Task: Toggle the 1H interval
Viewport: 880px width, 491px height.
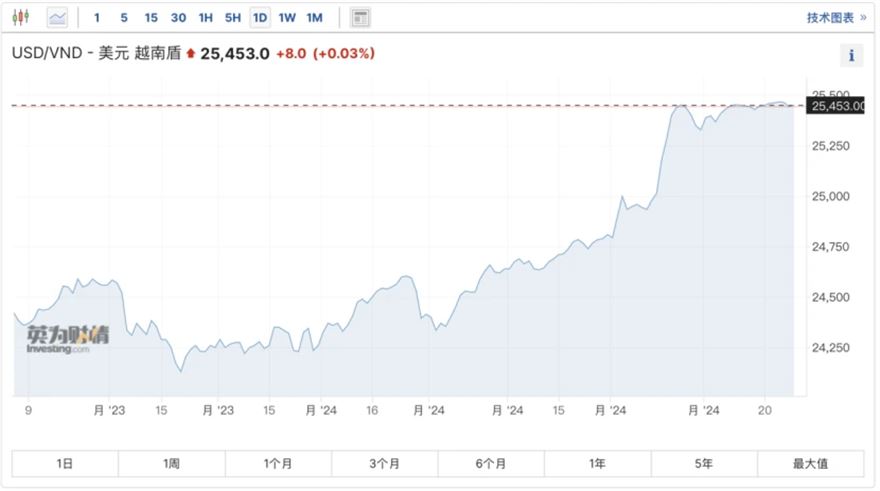Action: (206, 17)
